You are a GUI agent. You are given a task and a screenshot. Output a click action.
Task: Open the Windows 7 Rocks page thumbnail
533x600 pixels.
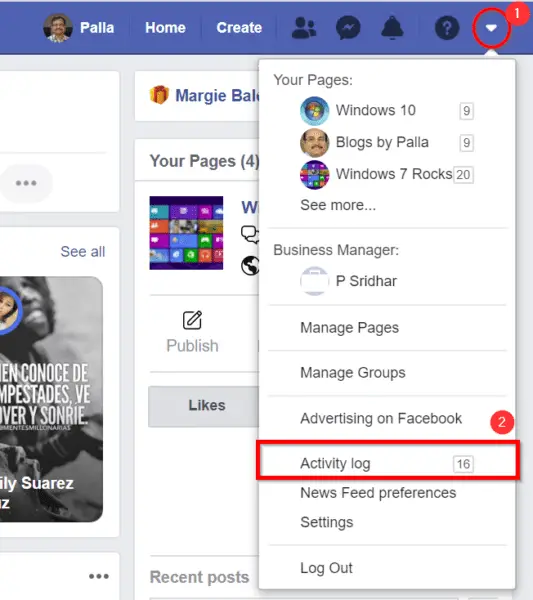tap(186, 233)
